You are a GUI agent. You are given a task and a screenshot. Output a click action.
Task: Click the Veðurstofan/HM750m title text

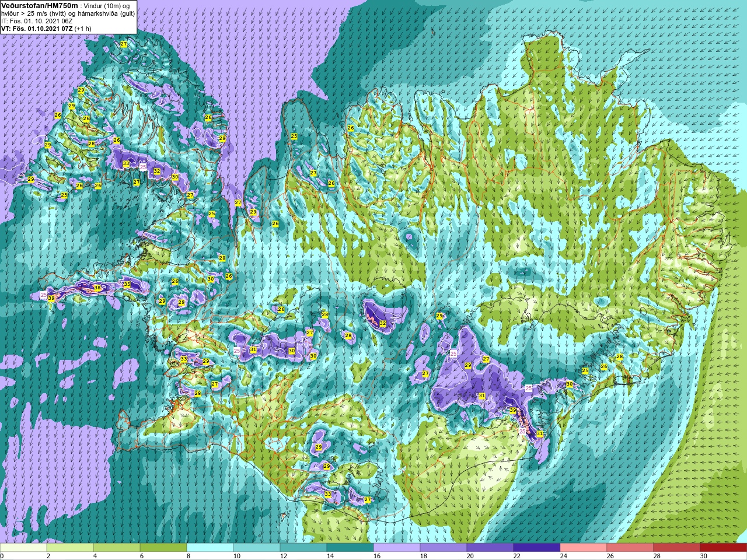pyautogui.click(x=40, y=5)
